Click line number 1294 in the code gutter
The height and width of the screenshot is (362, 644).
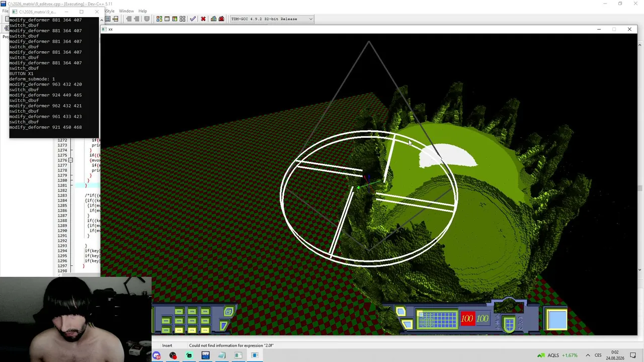[62, 251]
